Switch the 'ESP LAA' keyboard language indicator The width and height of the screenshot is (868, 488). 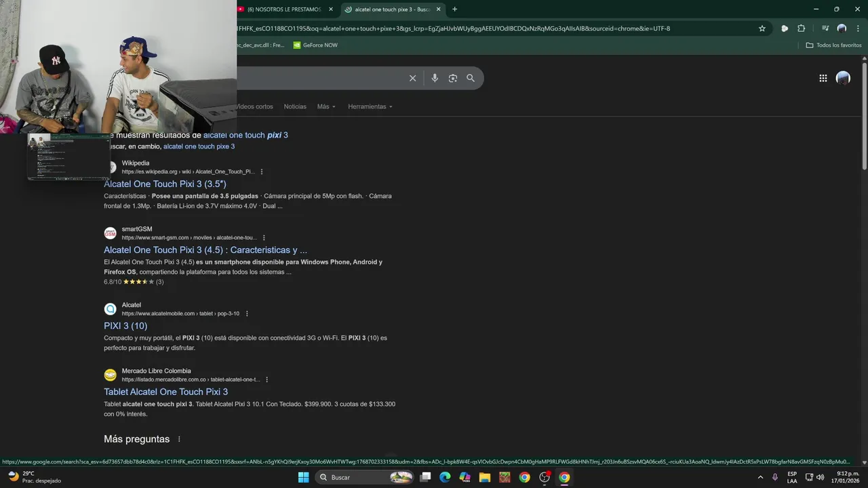pyautogui.click(x=792, y=477)
